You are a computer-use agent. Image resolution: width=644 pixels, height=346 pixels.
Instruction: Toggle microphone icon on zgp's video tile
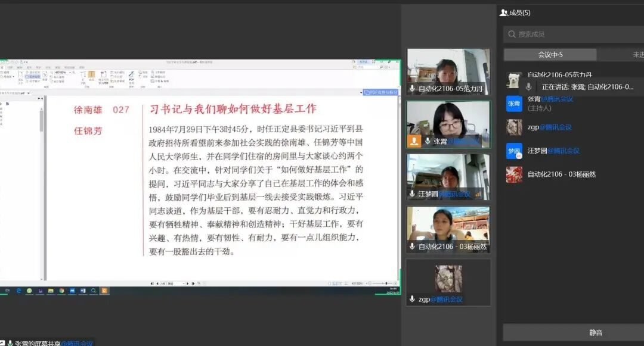coord(412,300)
